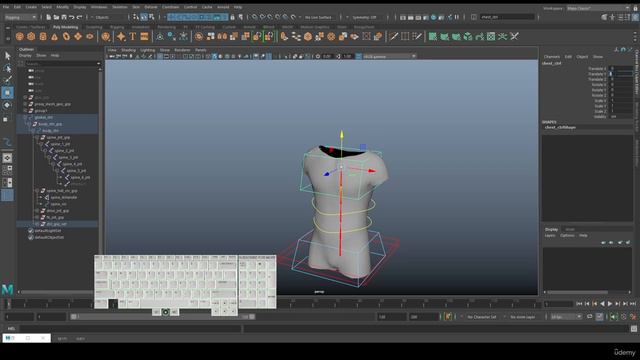Toggle select by hierarchy mode

click(136, 17)
